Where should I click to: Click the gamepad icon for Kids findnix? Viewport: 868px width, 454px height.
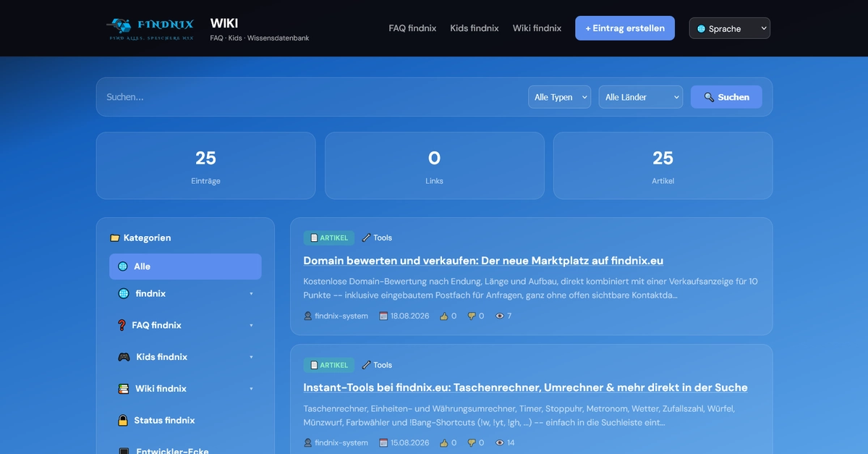point(124,357)
